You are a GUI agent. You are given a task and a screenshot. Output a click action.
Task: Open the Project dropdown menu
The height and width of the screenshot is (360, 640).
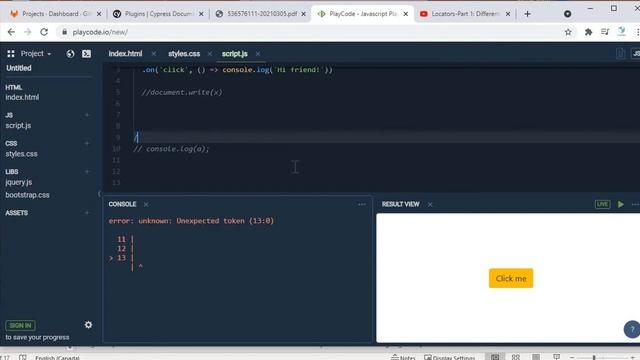pyautogui.click(x=36, y=53)
